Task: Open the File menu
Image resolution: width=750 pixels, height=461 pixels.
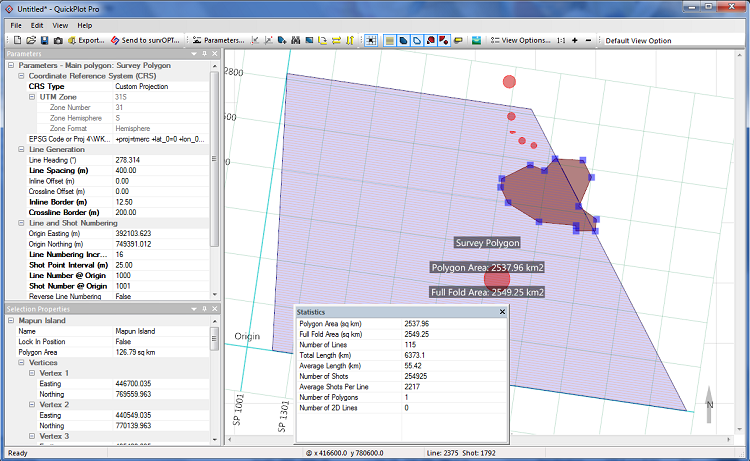Action: (x=16, y=24)
